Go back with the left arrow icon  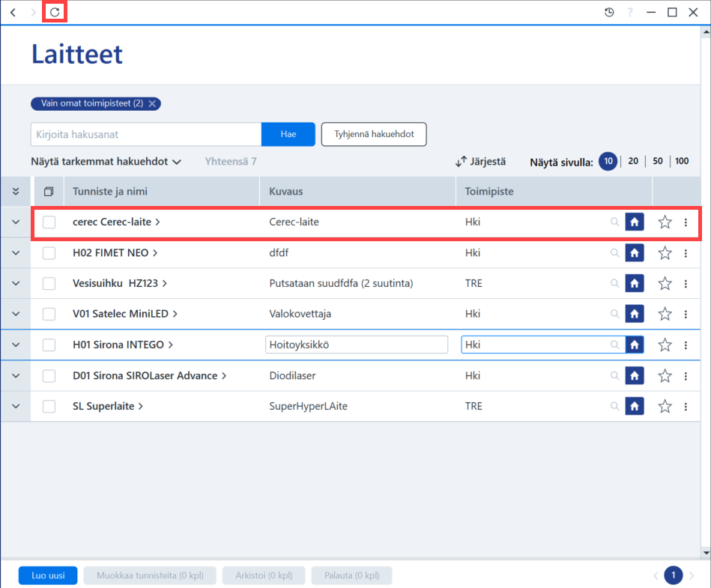point(13,12)
